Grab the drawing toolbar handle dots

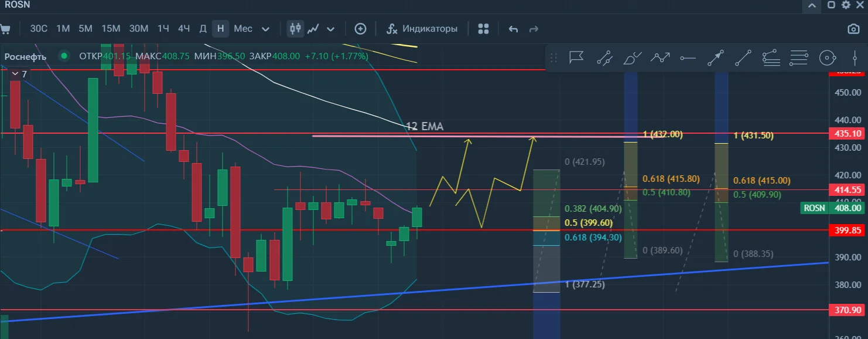tap(554, 57)
